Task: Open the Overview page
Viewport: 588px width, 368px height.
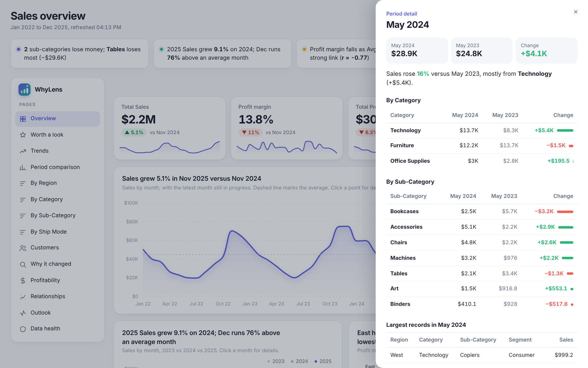Action: 57,119
